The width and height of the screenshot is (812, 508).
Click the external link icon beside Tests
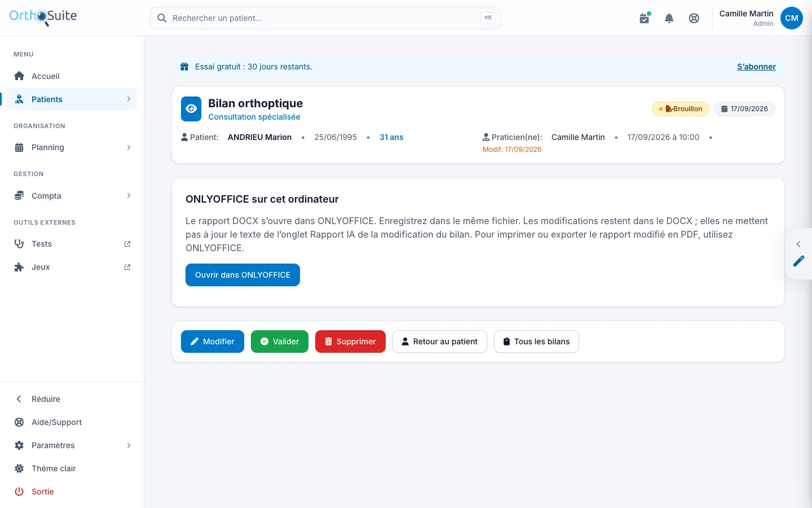(127, 244)
